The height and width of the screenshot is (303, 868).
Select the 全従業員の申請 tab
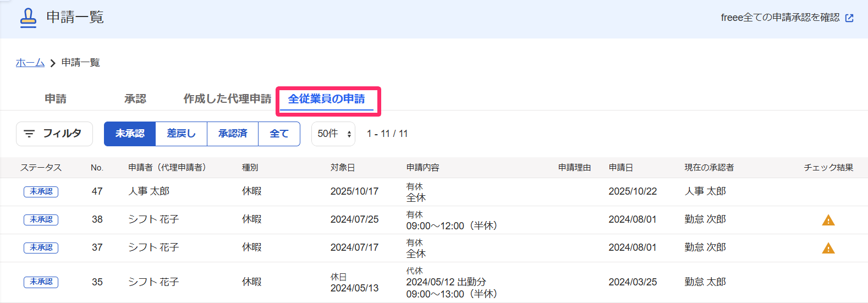tap(327, 99)
